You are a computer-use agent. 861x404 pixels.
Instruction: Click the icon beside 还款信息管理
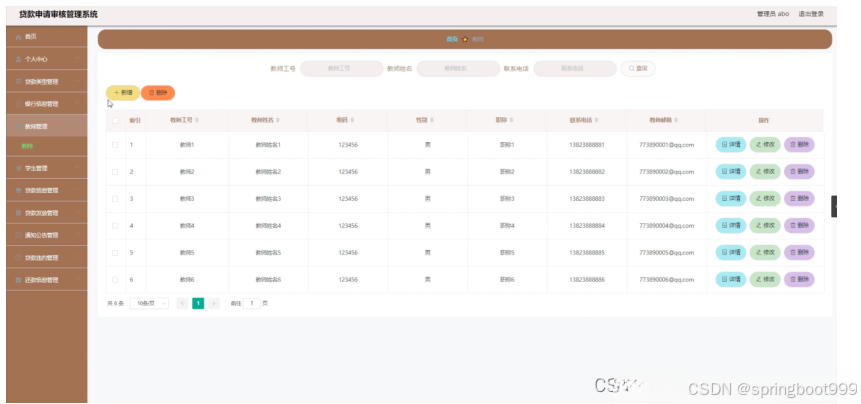coord(18,280)
